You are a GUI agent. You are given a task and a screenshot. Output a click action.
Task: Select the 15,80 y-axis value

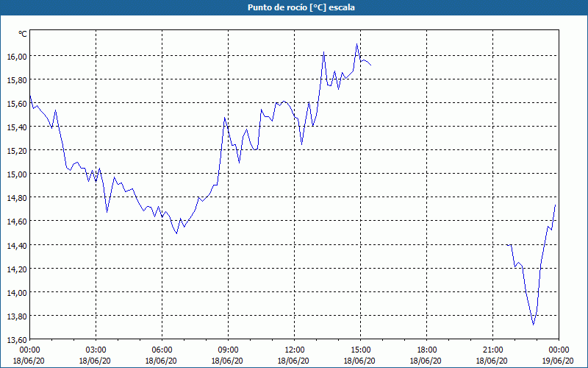coord(17,79)
